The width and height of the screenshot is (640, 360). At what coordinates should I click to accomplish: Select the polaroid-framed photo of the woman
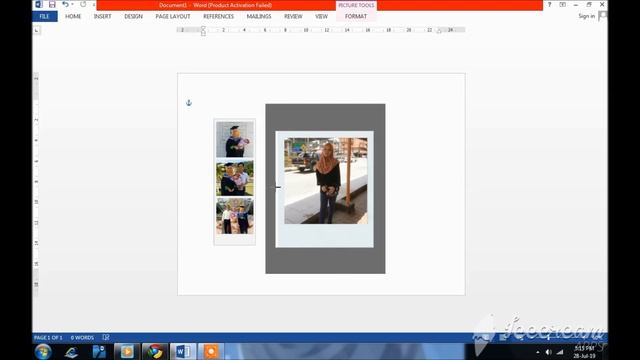(x=324, y=189)
